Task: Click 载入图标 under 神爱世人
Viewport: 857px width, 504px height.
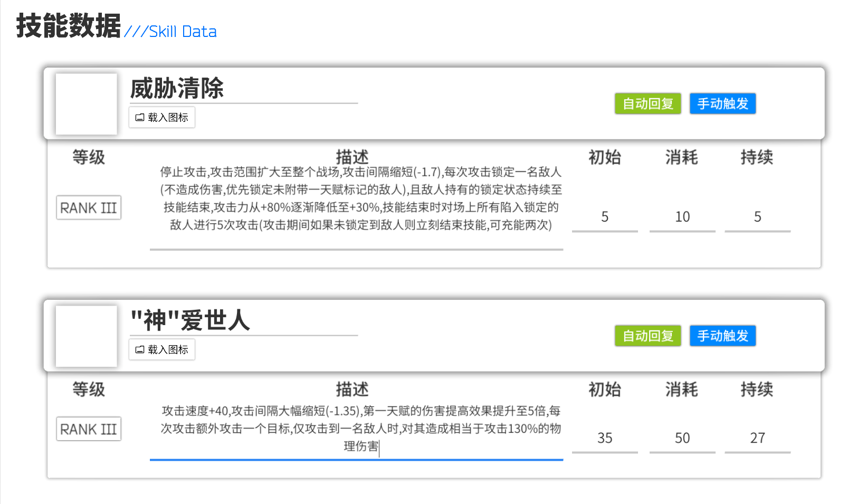Action: pyautogui.click(x=161, y=349)
